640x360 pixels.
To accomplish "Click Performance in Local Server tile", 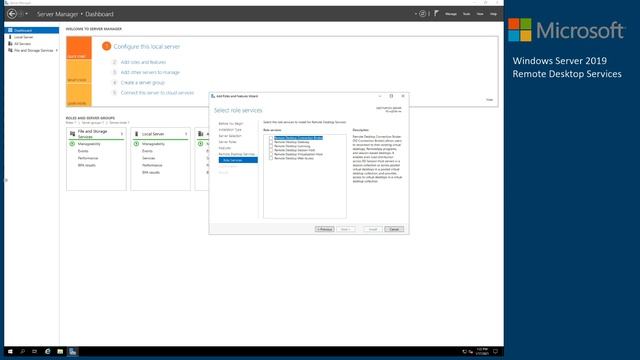I will [x=152, y=165].
